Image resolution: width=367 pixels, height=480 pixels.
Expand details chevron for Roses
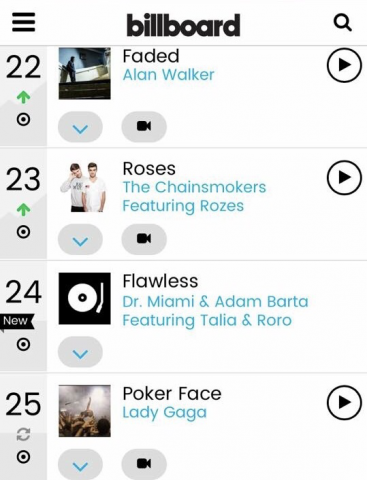click(x=80, y=239)
